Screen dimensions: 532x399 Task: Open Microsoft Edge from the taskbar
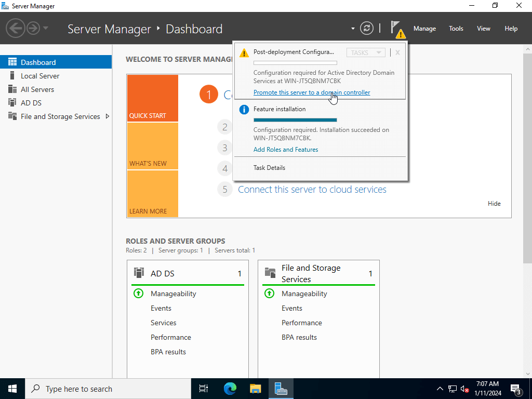point(230,389)
